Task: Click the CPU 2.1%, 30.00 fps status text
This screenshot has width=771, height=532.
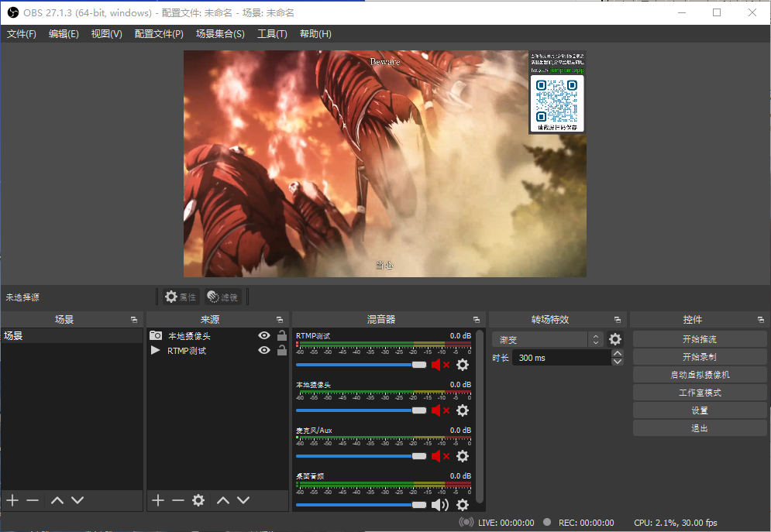Action: [x=676, y=523]
